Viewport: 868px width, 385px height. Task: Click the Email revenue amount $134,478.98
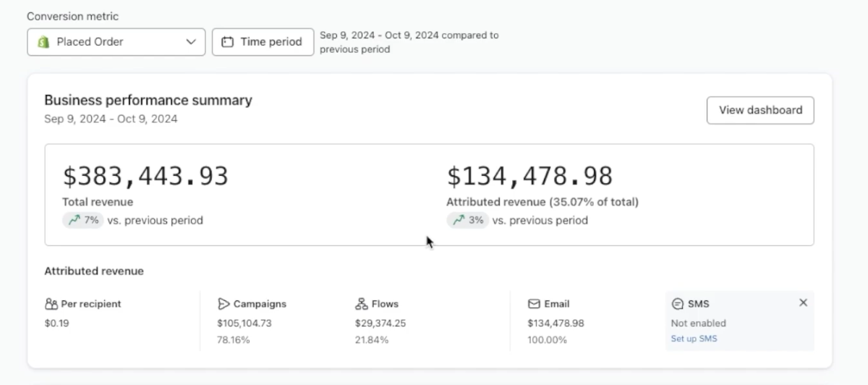tap(556, 323)
